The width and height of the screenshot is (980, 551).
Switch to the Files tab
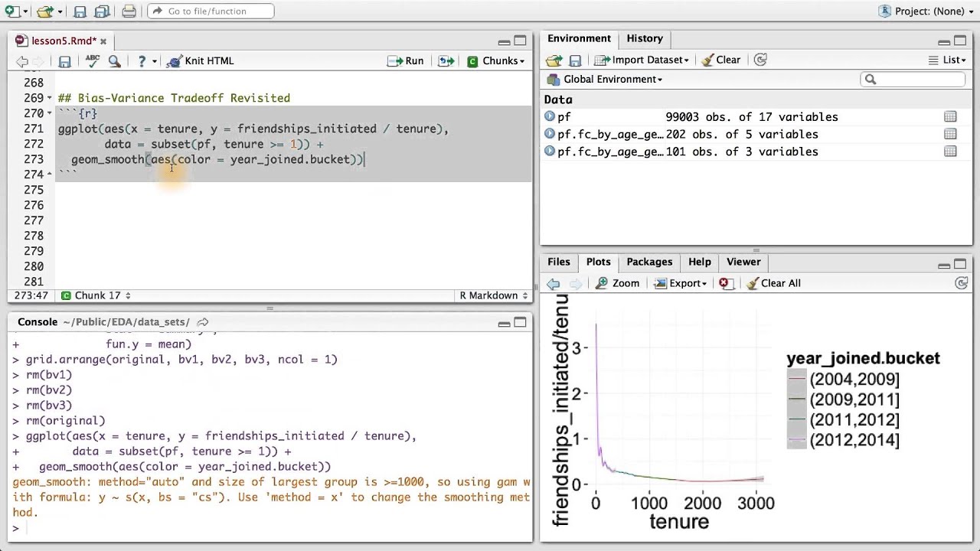(559, 262)
